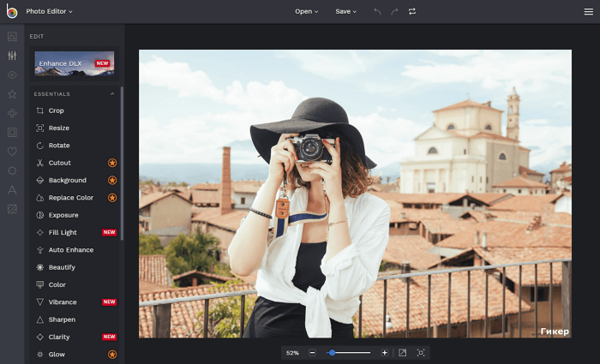
Task: Click the zoom in plus button
Action: coord(384,353)
